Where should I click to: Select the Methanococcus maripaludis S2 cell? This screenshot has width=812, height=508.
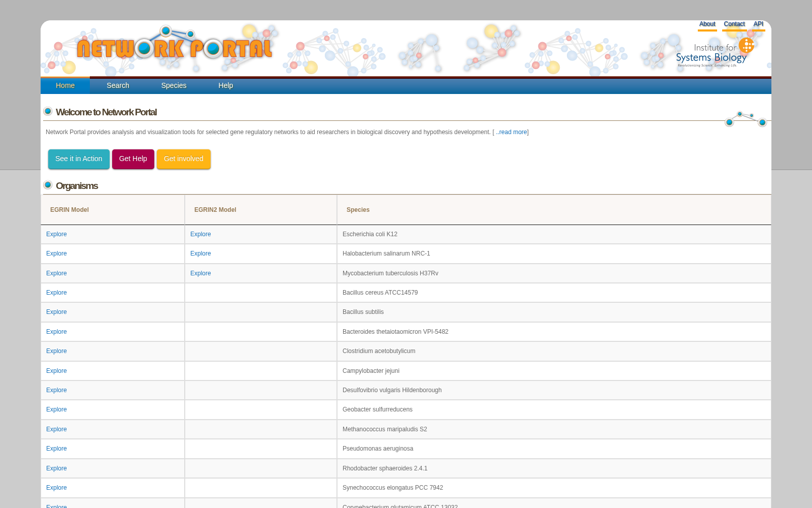(554, 429)
